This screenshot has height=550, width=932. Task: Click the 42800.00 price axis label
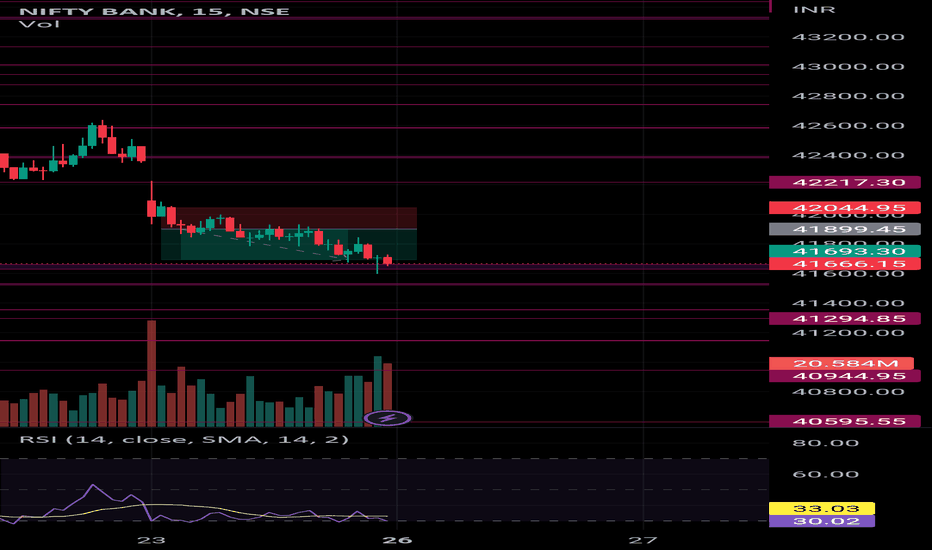click(848, 96)
